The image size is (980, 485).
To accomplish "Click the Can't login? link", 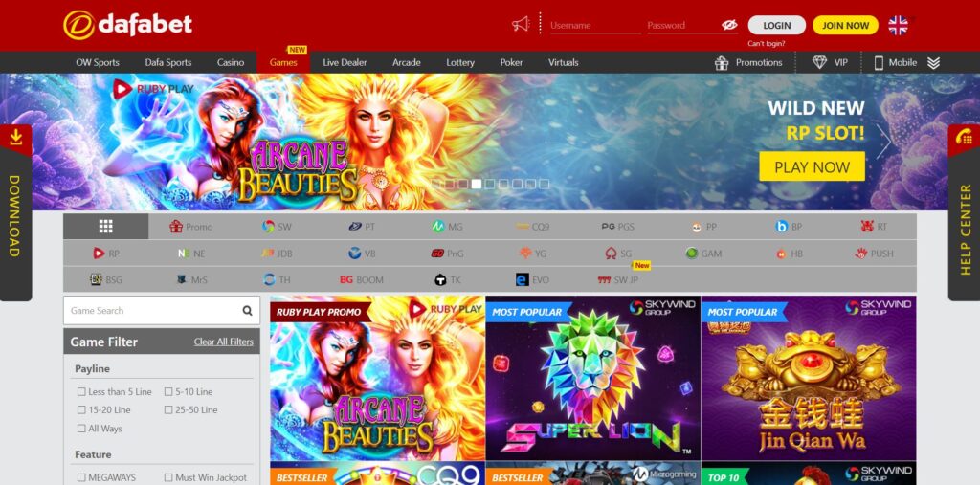I will tap(767, 44).
